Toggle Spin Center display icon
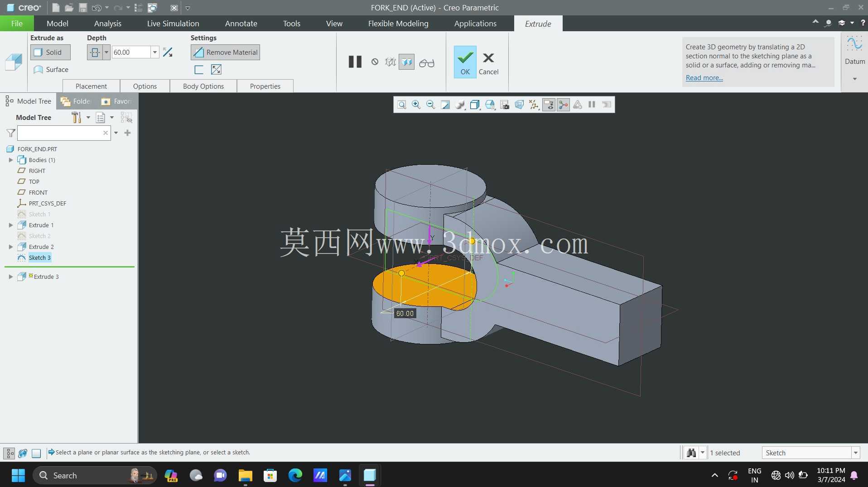868x487 pixels. point(563,105)
